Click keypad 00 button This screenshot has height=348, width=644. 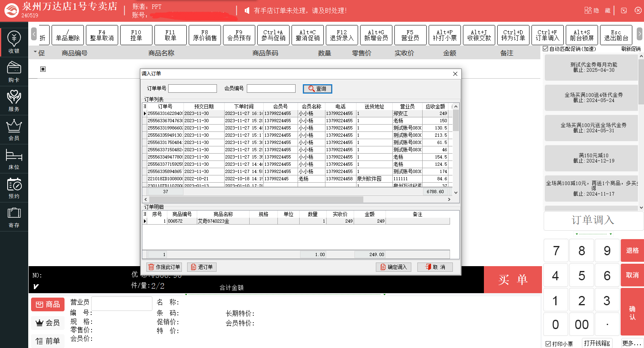[x=581, y=324]
